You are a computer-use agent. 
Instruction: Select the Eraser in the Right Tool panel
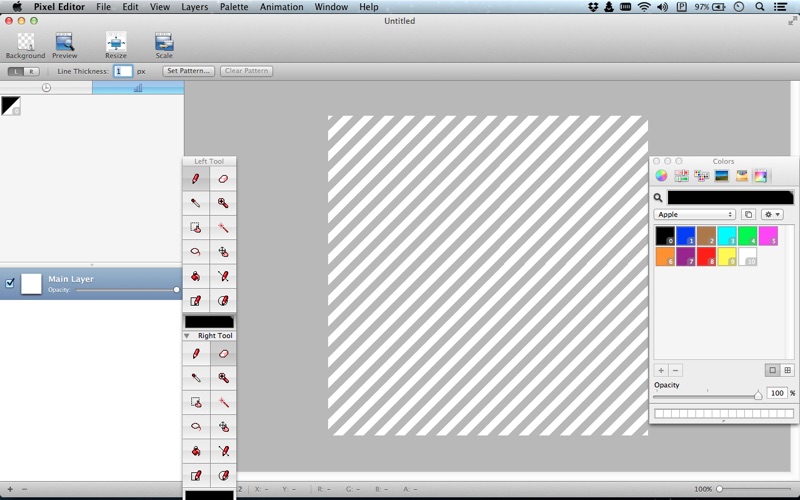click(223, 354)
